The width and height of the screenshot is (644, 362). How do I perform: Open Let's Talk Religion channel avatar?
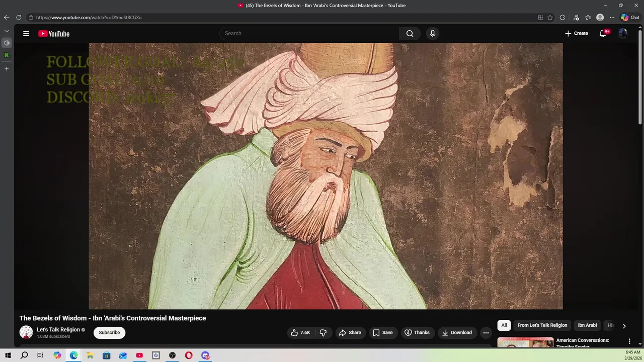26,332
